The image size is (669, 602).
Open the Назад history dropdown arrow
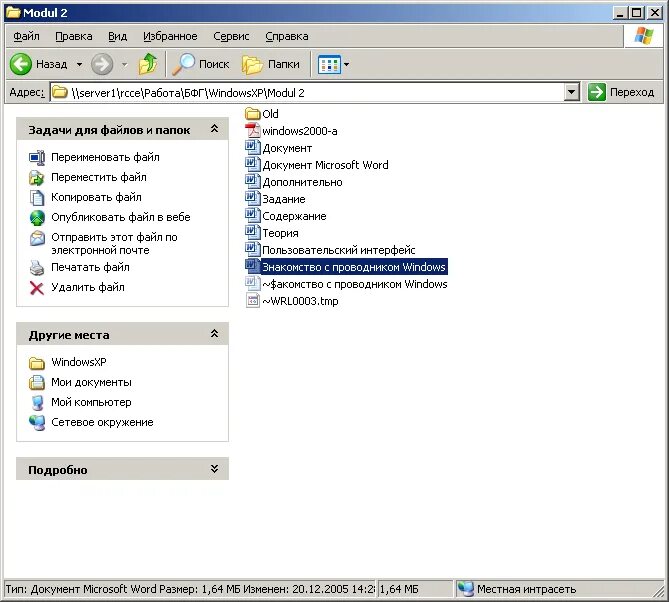[x=79, y=64]
